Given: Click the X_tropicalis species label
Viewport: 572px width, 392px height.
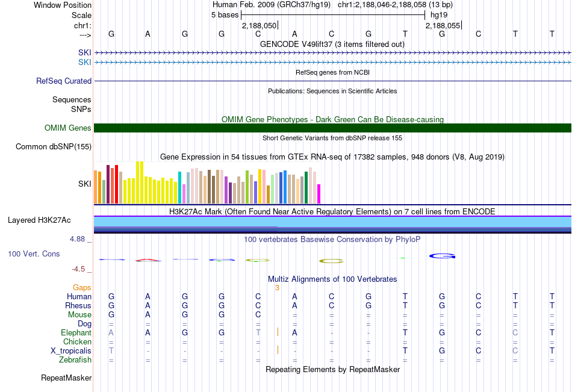Looking at the screenshot, I should coord(71,351).
